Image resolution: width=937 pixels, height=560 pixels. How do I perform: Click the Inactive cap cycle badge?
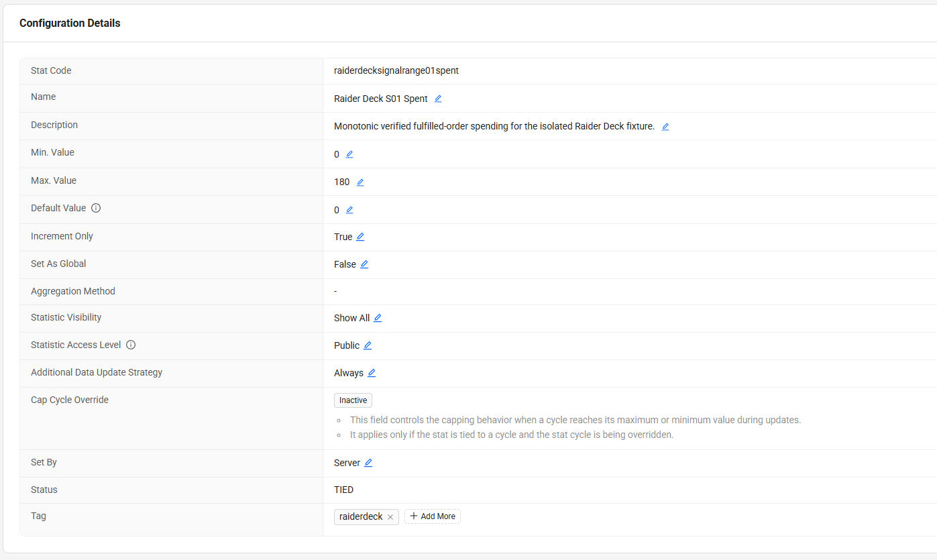(353, 400)
